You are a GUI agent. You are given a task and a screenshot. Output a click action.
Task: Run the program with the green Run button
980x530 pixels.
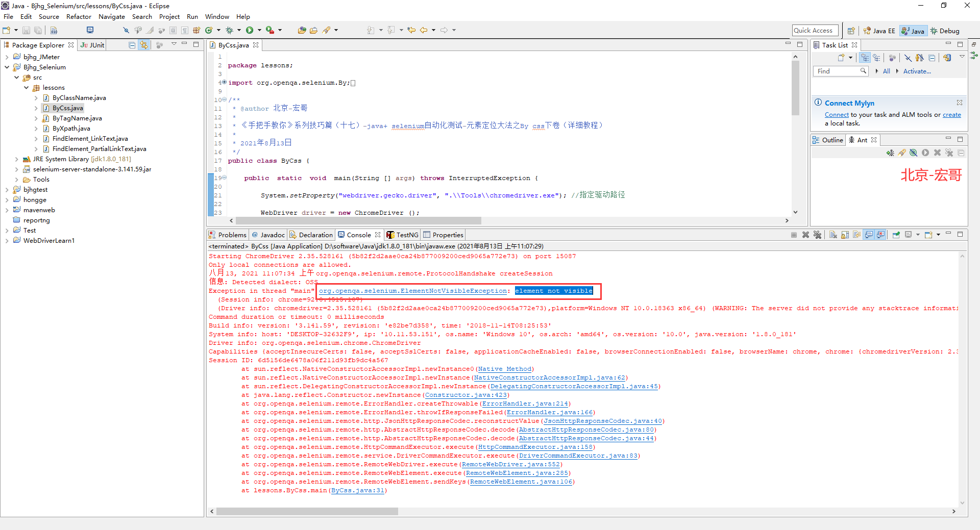click(x=250, y=30)
